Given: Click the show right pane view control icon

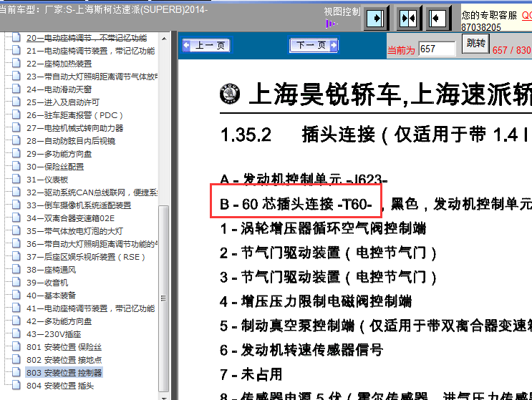Looking at the screenshot, I should (376, 18).
